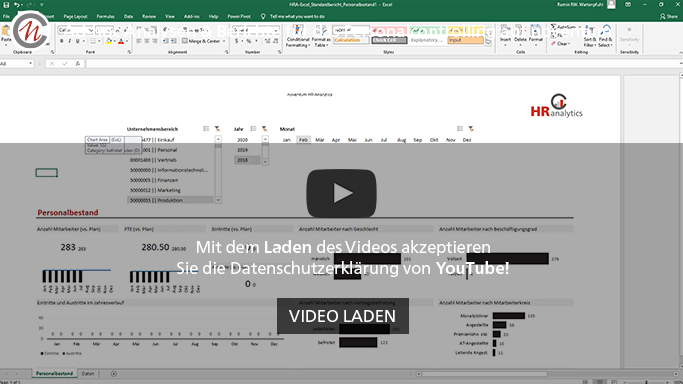Screen dimensions: 683x384
Task: Click the fill color paint bucket icon
Action: point(108,41)
